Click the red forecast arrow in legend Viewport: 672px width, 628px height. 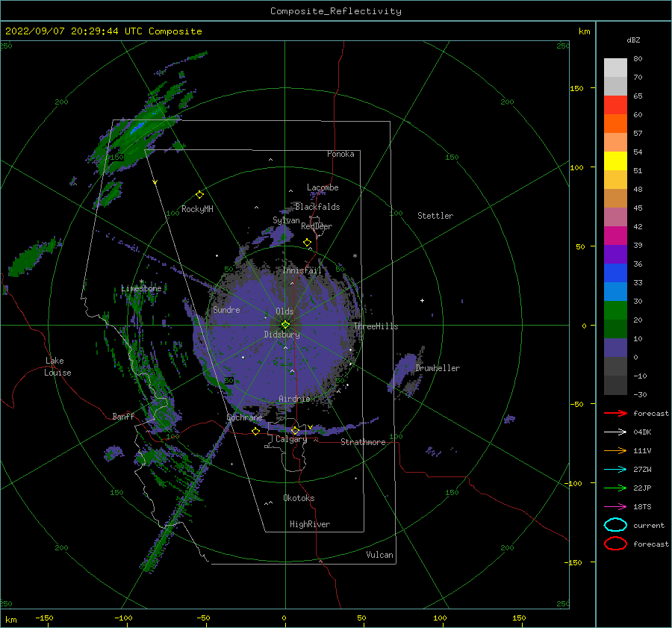pyautogui.click(x=615, y=413)
